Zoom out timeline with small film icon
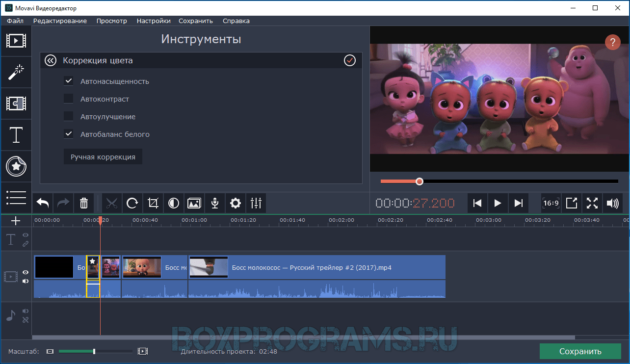The width and height of the screenshot is (630, 364). (50, 351)
